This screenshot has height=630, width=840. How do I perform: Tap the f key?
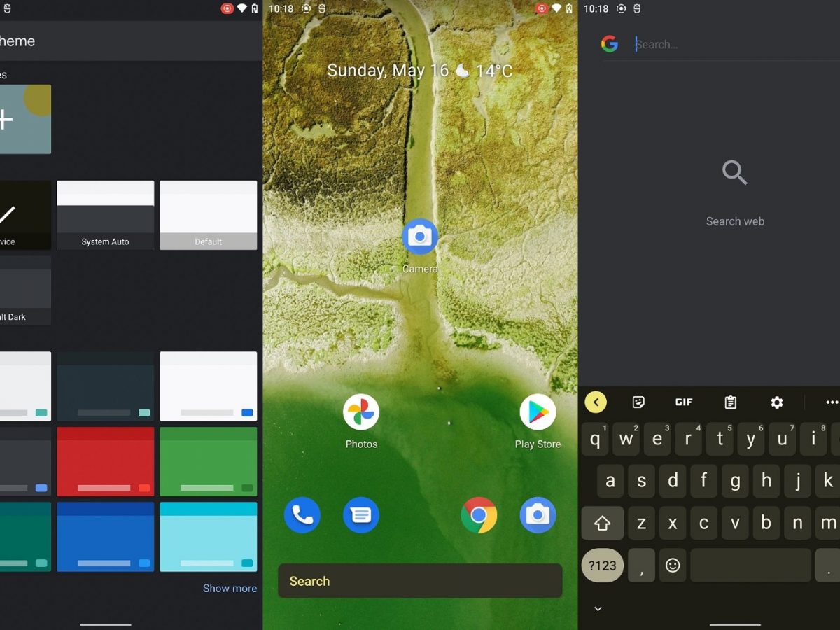pyautogui.click(x=704, y=481)
